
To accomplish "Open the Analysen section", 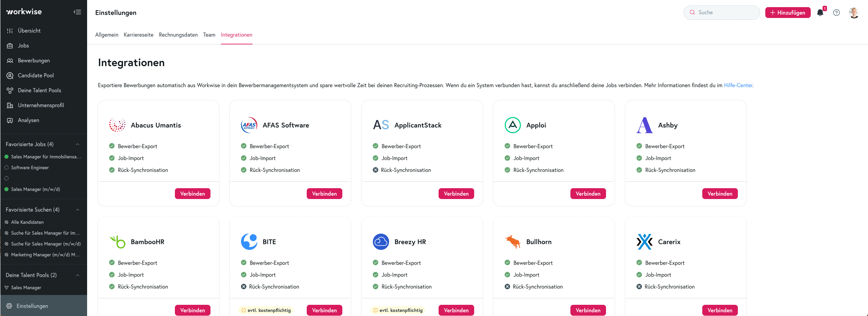I will [29, 120].
